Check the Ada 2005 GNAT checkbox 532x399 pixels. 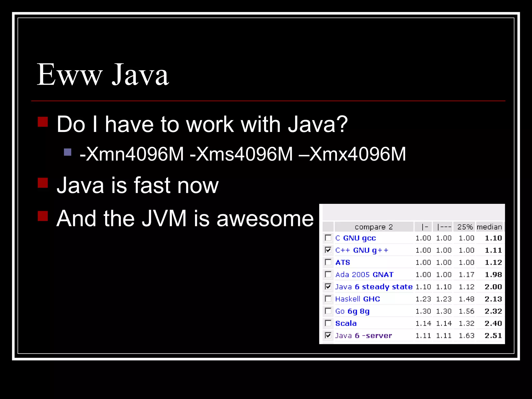[328, 274]
